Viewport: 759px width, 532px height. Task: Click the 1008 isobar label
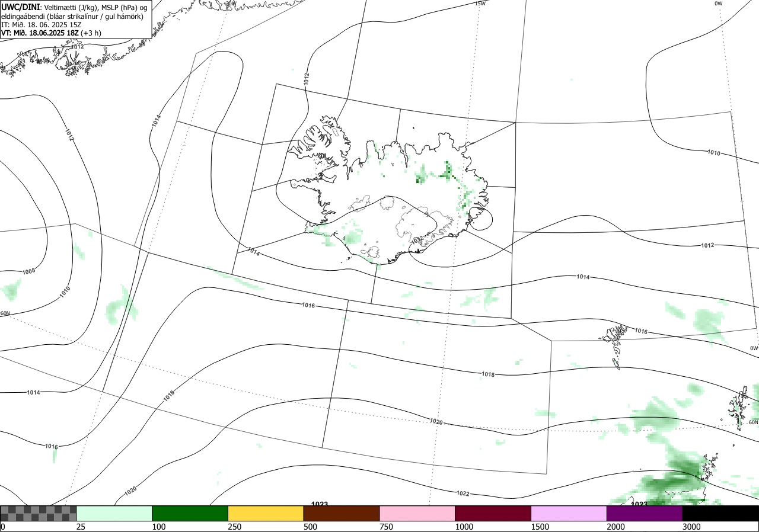click(28, 271)
